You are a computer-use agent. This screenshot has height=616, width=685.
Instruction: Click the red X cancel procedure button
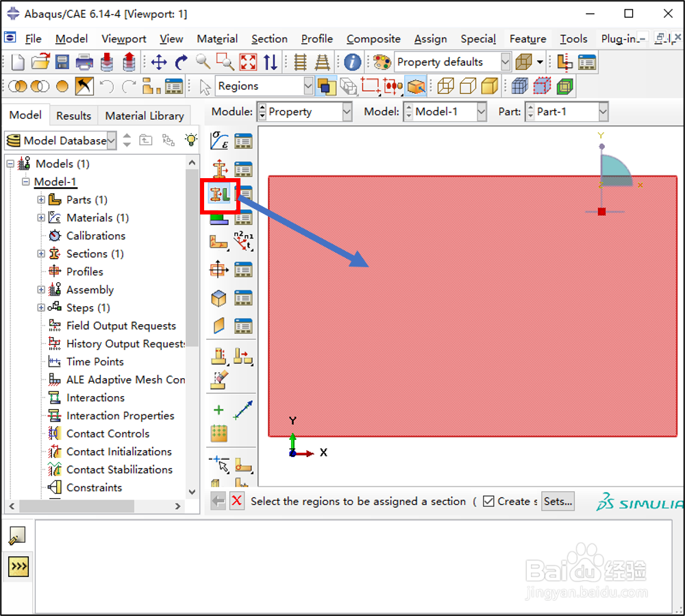[x=236, y=501]
